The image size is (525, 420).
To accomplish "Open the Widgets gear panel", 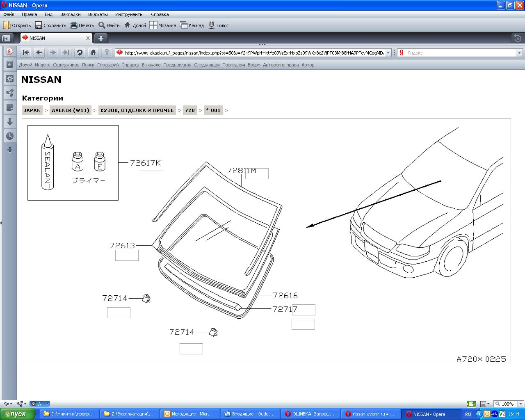I will pyautogui.click(x=10, y=79).
